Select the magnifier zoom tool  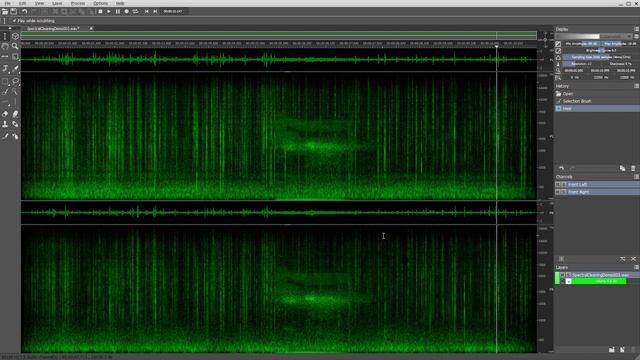(x=16, y=46)
